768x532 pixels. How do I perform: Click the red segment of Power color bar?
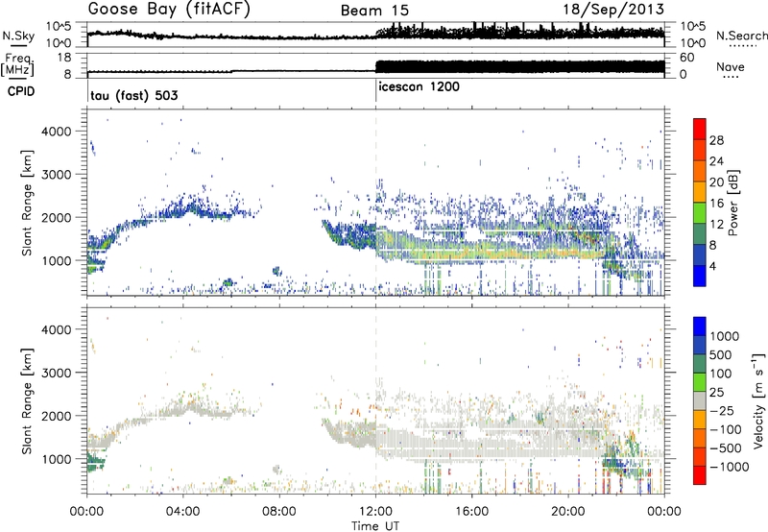[x=700, y=129]
